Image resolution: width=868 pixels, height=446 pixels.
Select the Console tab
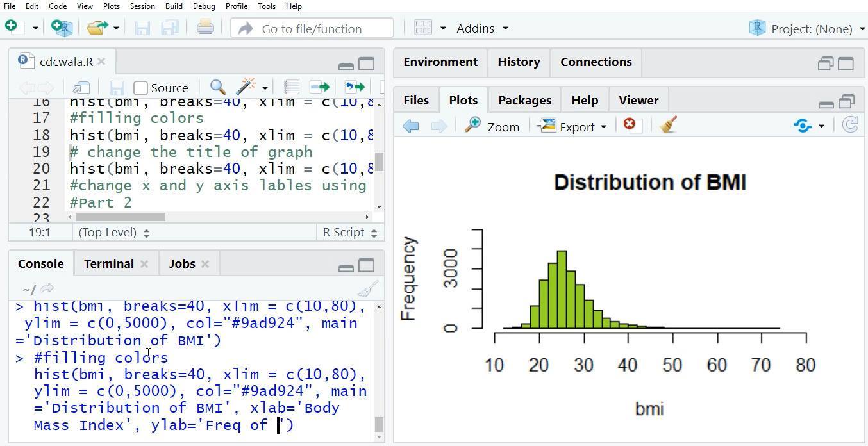(x=41, y=263)
